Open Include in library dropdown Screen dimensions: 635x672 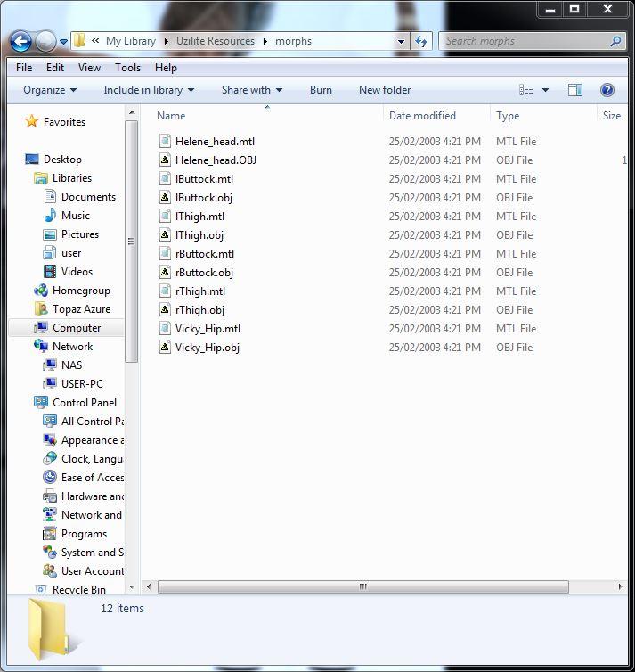pyautogui.click(x=149, y=90)
